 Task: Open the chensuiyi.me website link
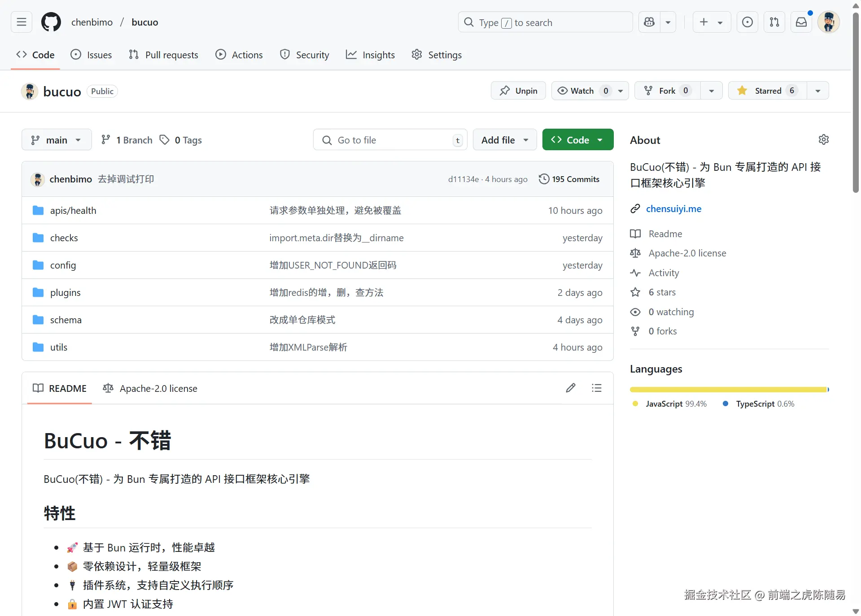click(673, 208)
